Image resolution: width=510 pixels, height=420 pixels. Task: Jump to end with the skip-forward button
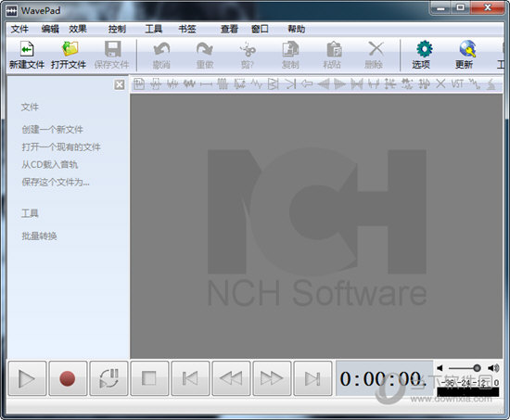click(312, 378)
